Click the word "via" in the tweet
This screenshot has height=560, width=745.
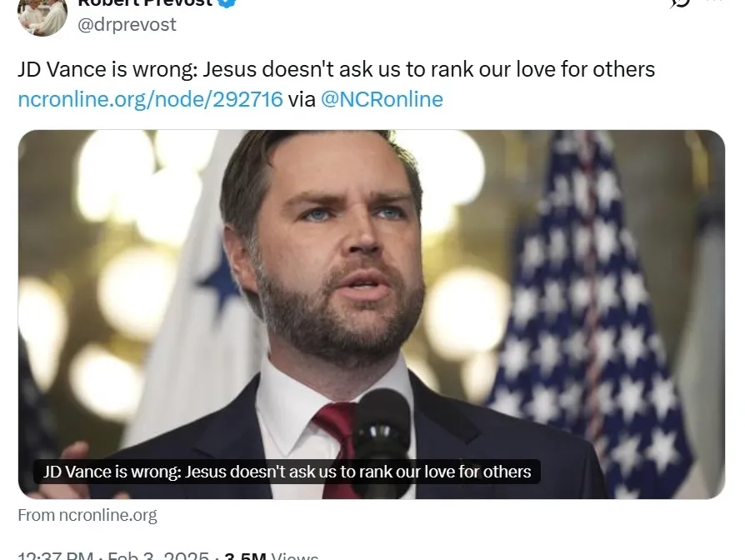tap(302, 100)
